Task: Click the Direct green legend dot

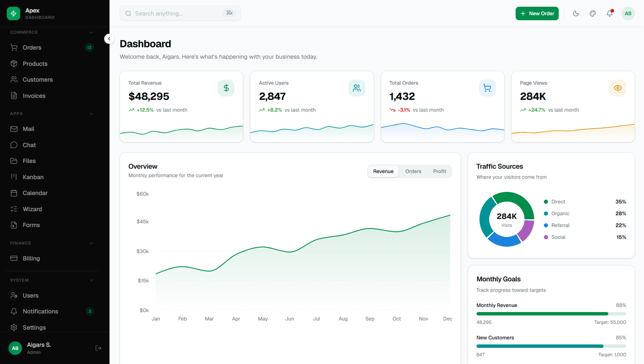Action: click(x=546, y=202)
